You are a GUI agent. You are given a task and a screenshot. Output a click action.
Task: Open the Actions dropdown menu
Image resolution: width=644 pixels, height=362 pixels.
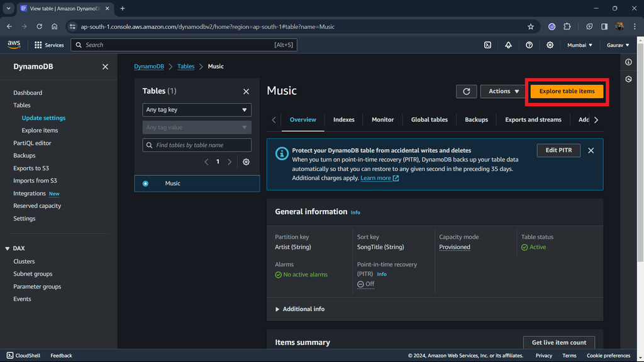[x=504, y=92]
